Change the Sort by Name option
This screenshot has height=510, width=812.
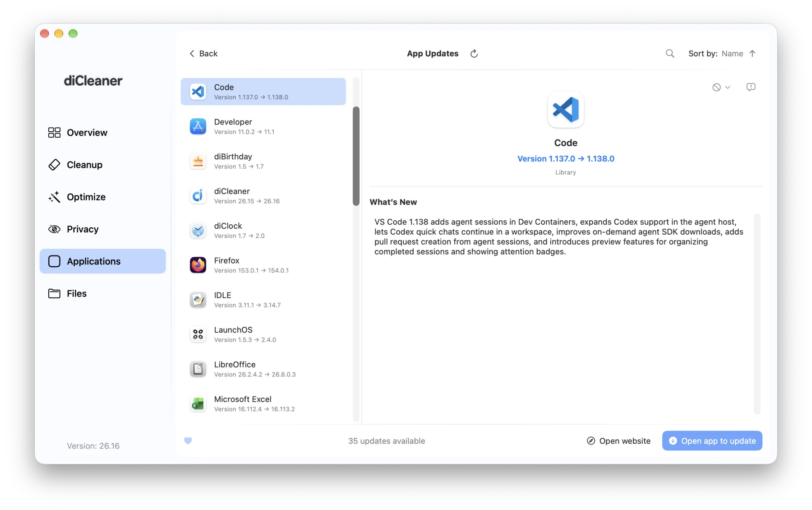pos(732,53)
